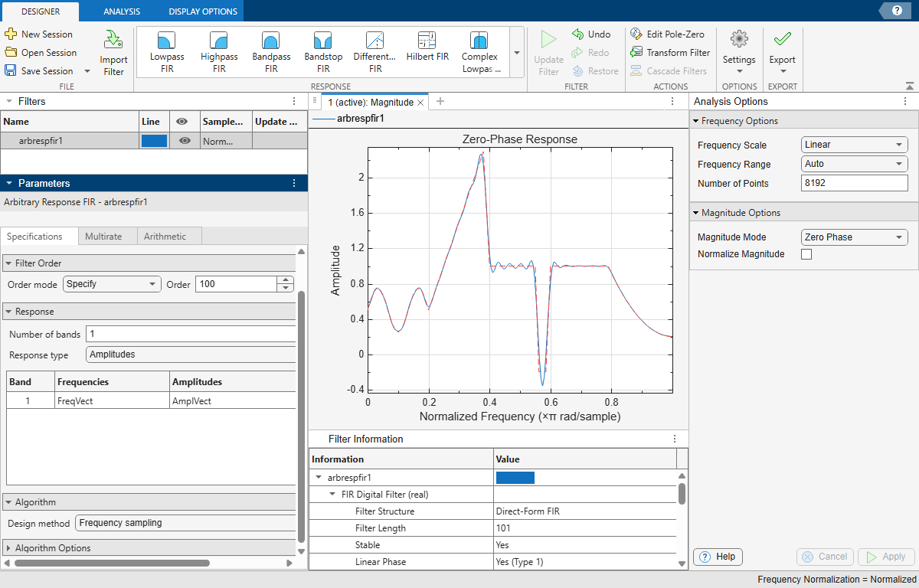919x588 pixels.
Task: Restore the filter
Action: [595, 71]
